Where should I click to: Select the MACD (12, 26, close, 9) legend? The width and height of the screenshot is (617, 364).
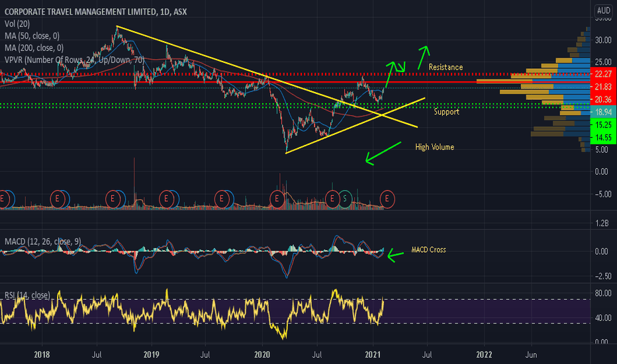(43, 241)
